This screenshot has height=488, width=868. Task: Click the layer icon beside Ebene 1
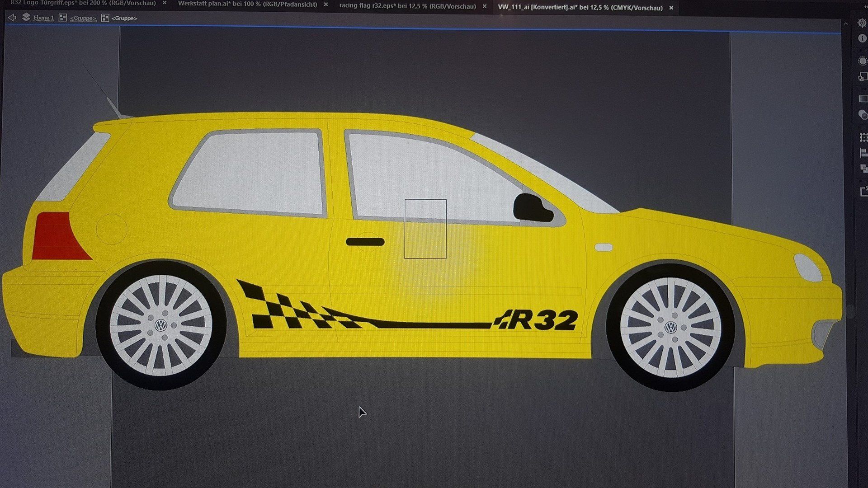(26, 17)
